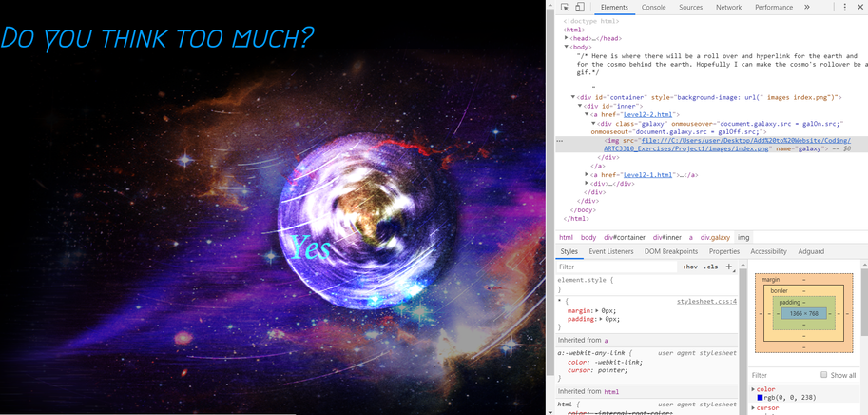Collapse the div class galaxy node

click(593, 124)
